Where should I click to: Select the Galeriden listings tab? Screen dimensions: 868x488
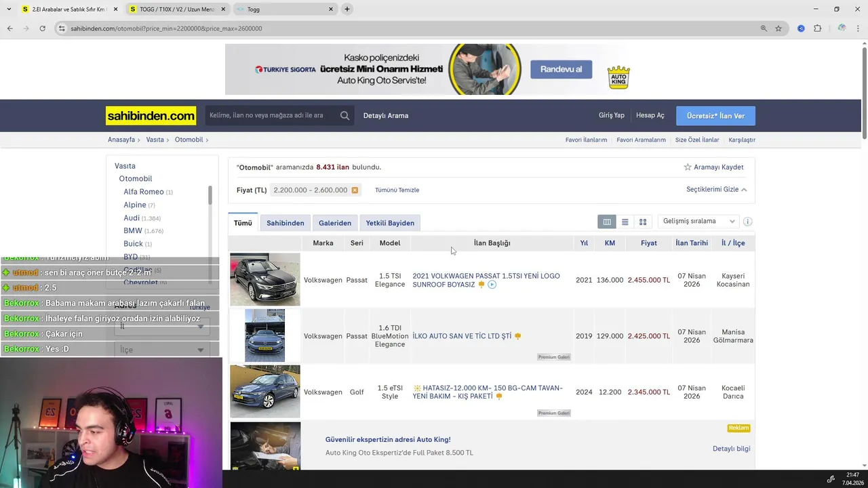[335, 223]
